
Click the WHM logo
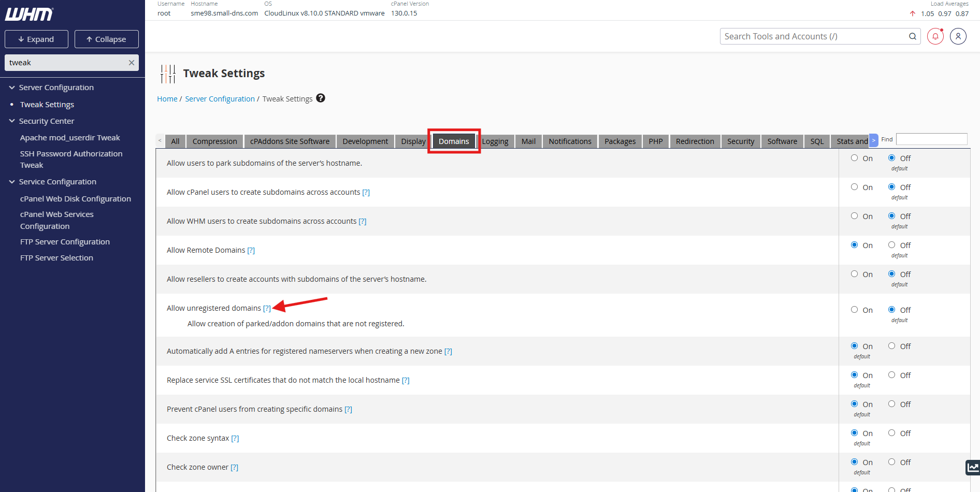tap(29, 14)
